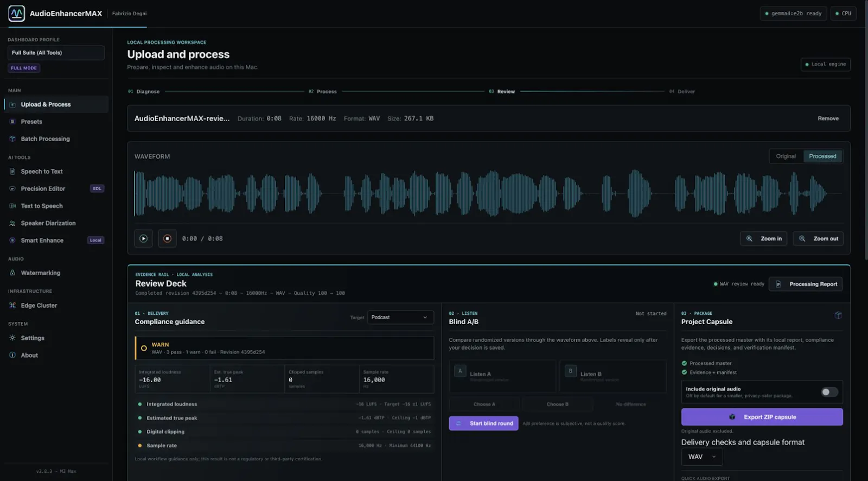This screenshot has height=481, width=868.
Task: Click the FULL MODE badge
Action: coord(24,68)
